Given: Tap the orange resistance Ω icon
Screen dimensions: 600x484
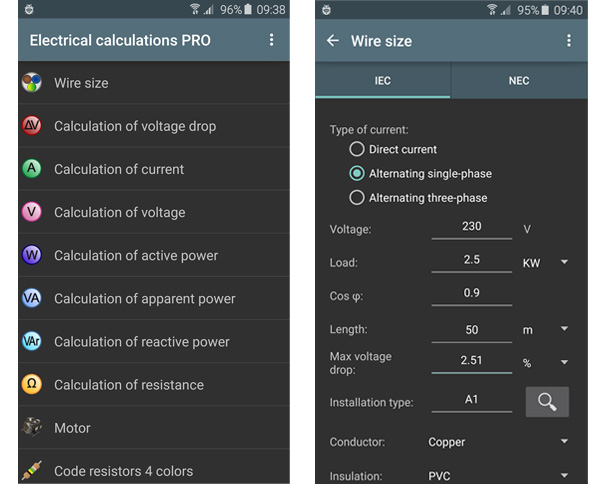Looking at the screenshot, I should point(32,384).
